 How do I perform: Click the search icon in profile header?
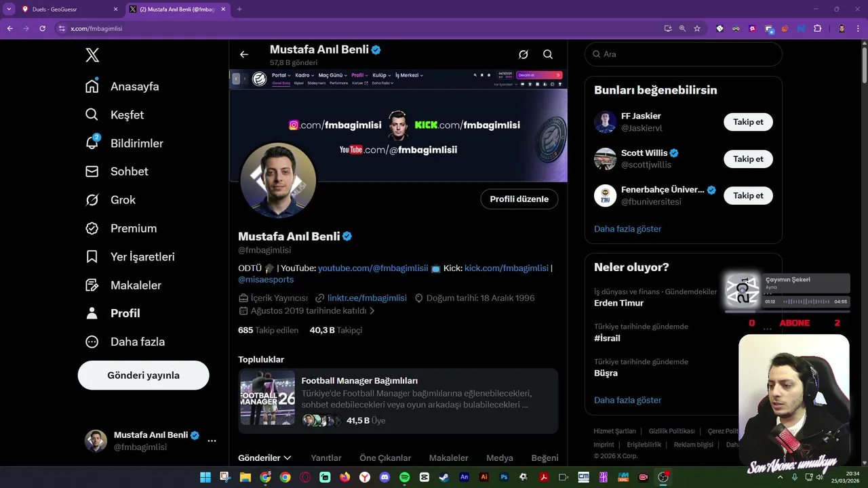click(548, 54)
